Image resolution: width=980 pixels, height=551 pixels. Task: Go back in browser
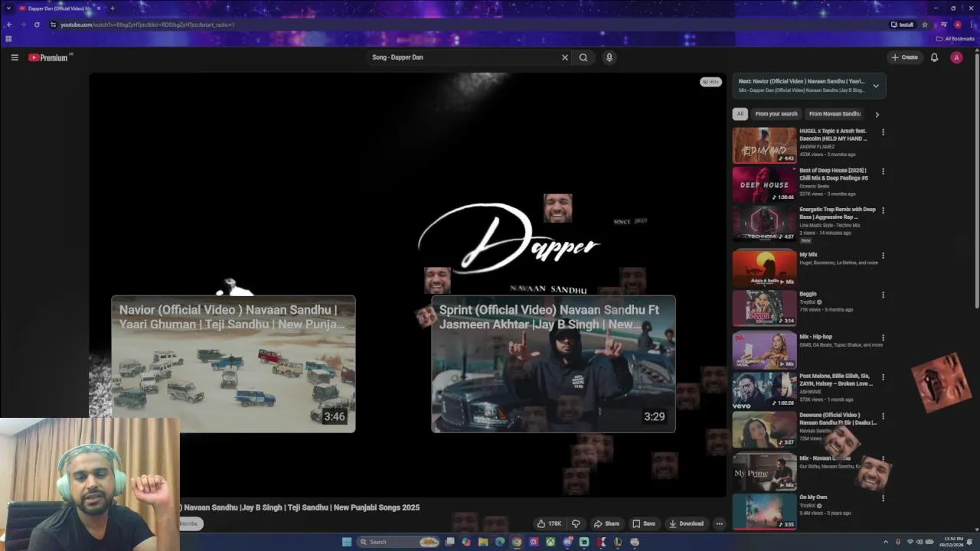(x=9, y=24)
